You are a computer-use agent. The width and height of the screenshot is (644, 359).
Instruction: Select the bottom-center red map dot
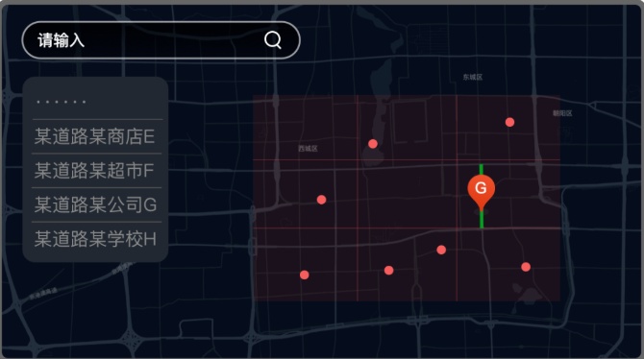389,271
